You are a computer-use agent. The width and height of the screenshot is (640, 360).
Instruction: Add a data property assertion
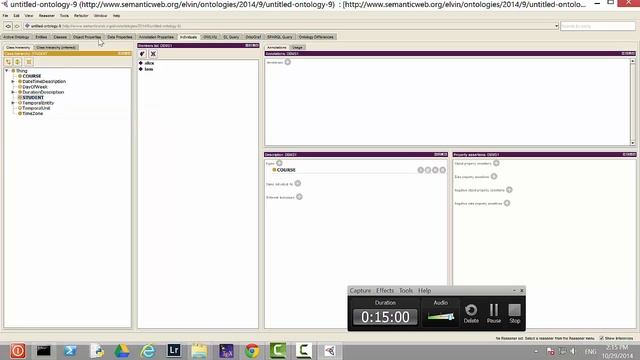(494, 176)
